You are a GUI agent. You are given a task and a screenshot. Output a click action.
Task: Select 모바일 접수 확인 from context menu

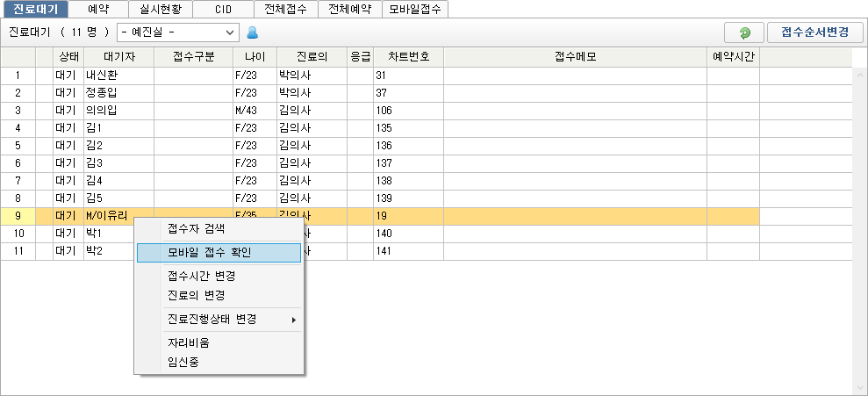(x=219, y=252)
